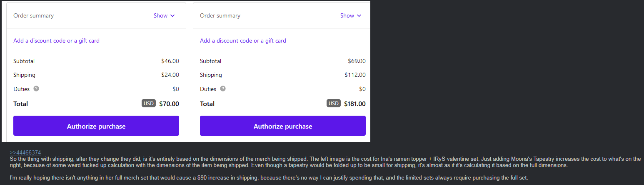This screenshot has height=185, width=644.
Task: Click the left Order summary heading
Action: tap(33, 15)
